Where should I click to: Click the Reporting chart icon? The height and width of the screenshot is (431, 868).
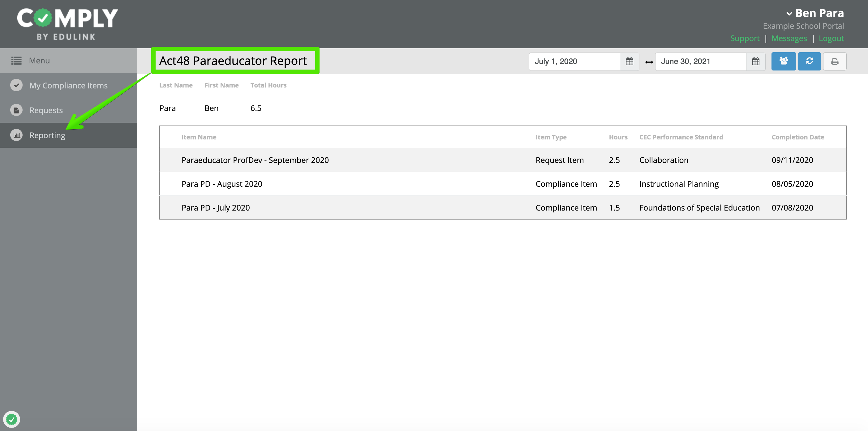[x=16, y=135]
